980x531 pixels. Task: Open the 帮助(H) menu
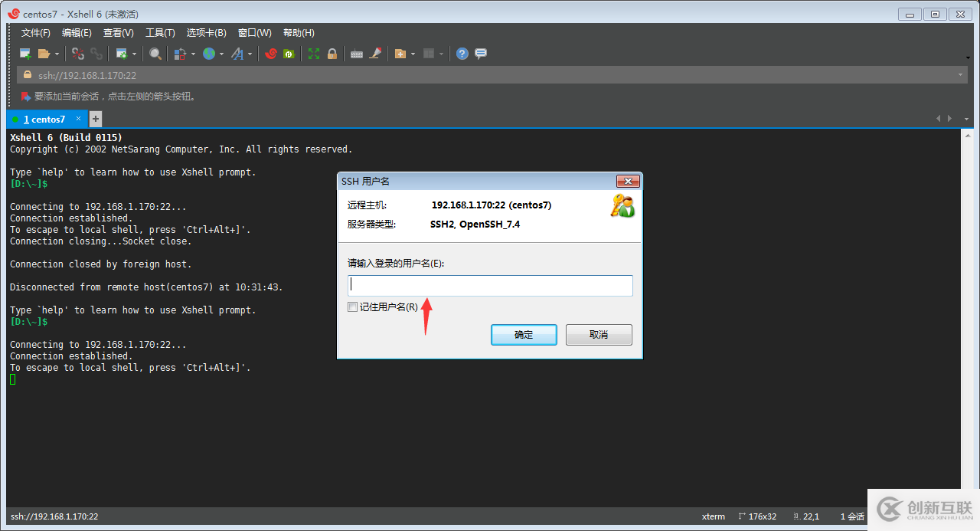tap(299, 33)
